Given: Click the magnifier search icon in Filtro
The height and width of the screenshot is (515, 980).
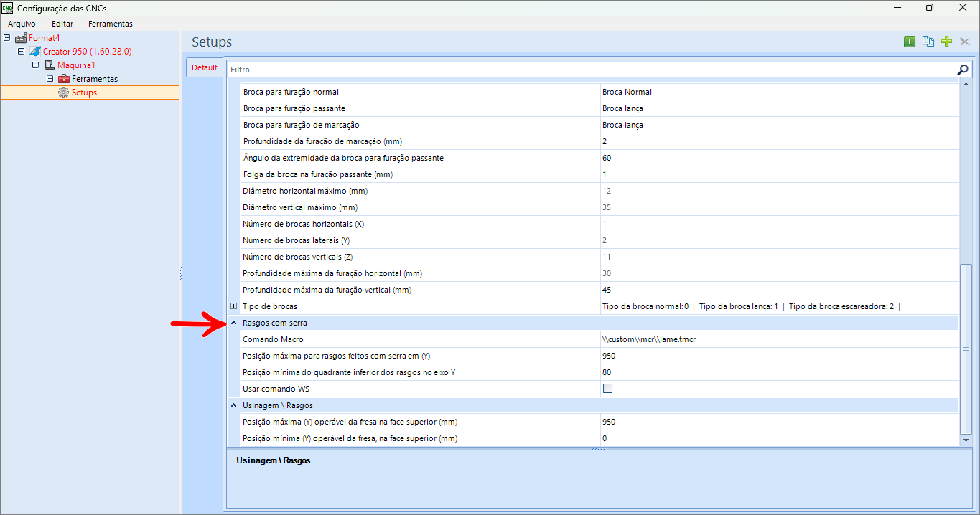Looking at the screenshot, I should click(963, 70).
